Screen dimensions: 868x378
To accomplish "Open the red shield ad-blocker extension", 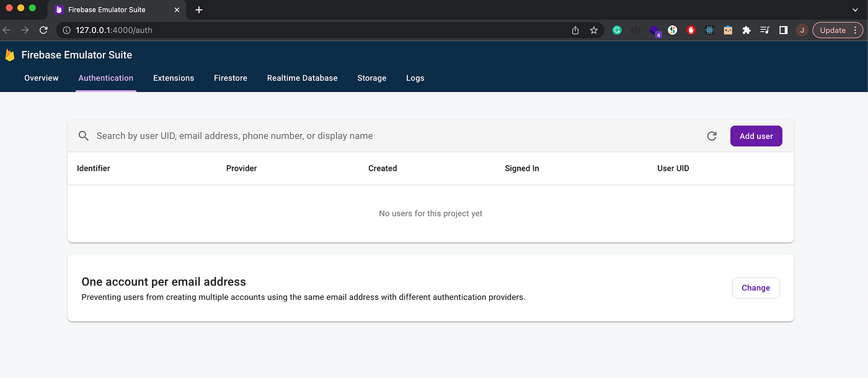I will pos(691,30).
